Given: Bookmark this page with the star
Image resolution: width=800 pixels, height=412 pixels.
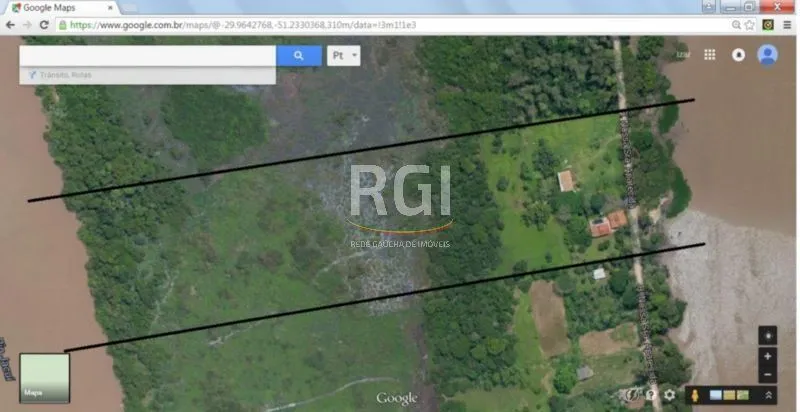Looking at the screenshot, I should [x=749, y=24].
